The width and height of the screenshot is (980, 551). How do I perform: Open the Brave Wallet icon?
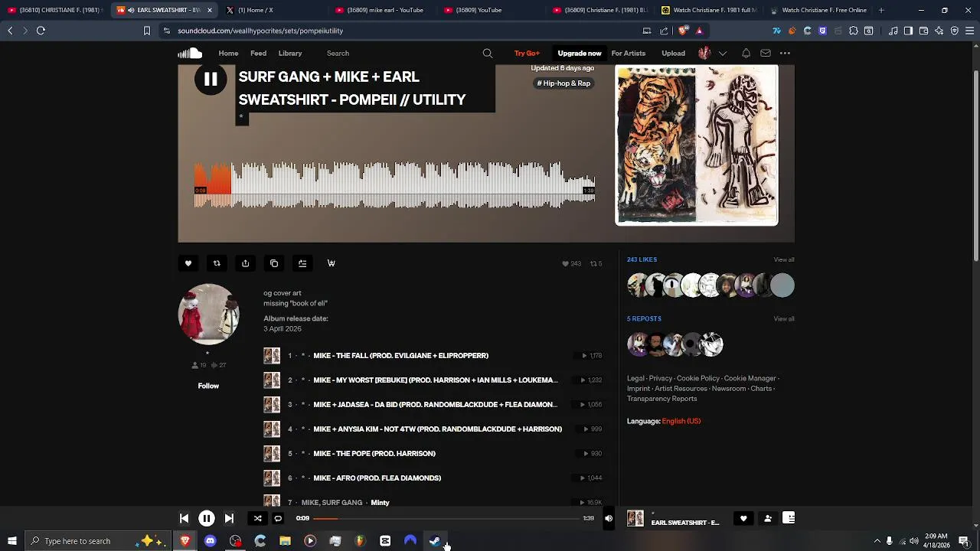[x=923, y=31]
